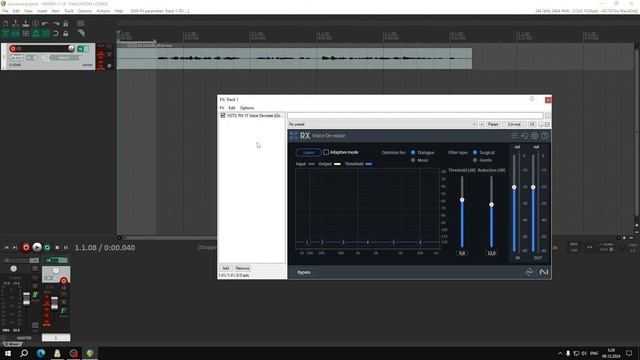Open the Insert menu
Image resolution: width=640 pixels, height=360 pixels.
pos(42,11)
